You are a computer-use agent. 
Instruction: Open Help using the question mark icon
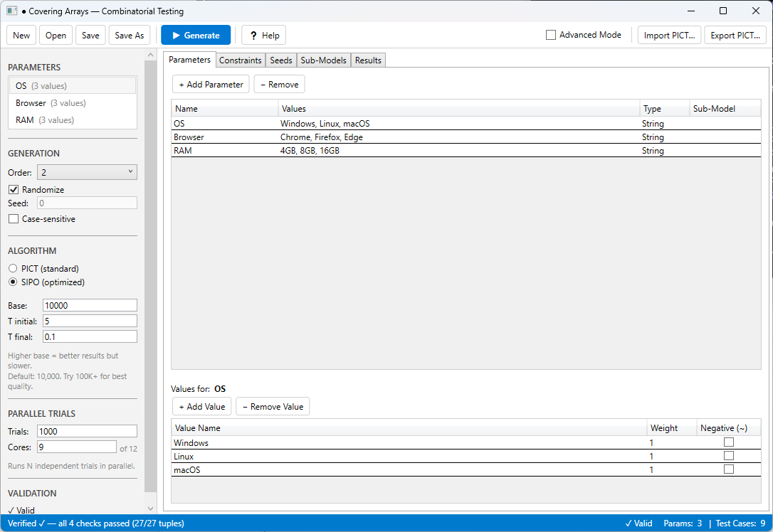[255, 34]
